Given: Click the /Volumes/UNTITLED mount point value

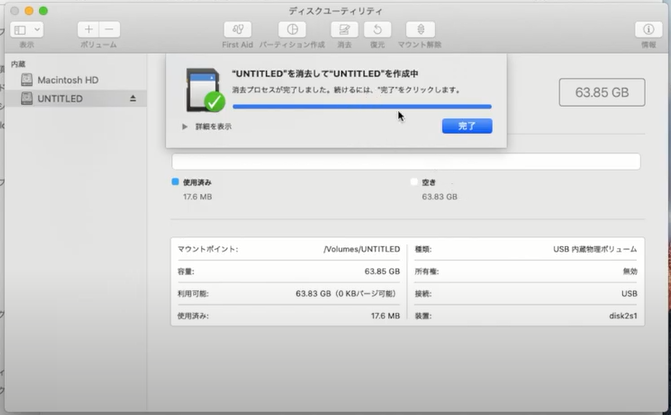Looking at the screenshot, I should 362,249.
